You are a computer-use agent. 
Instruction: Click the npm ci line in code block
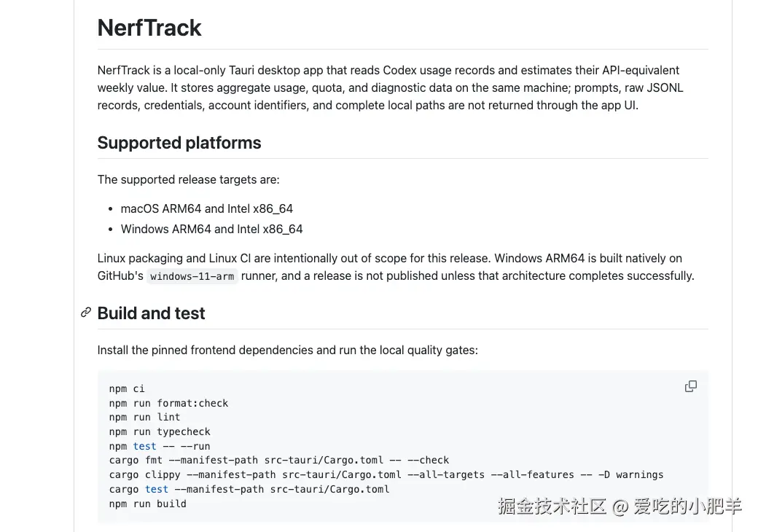click(x=127, y=388)
